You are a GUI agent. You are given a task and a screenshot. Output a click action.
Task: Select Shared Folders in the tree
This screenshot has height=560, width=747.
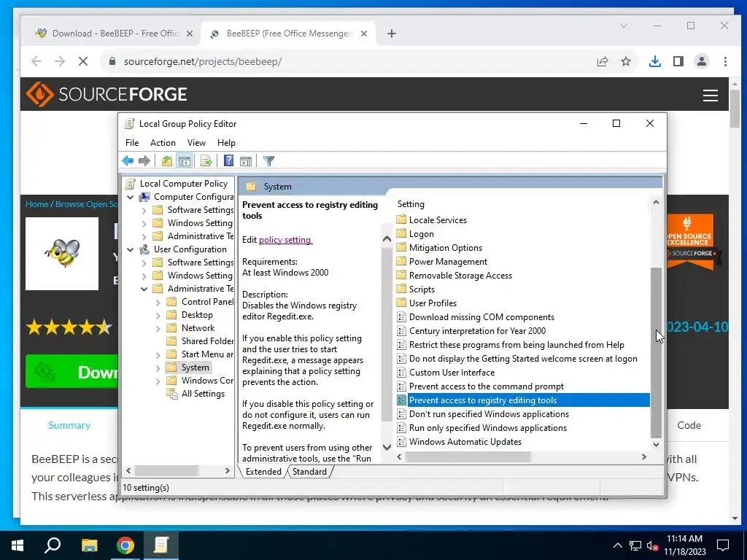[207, 341]
